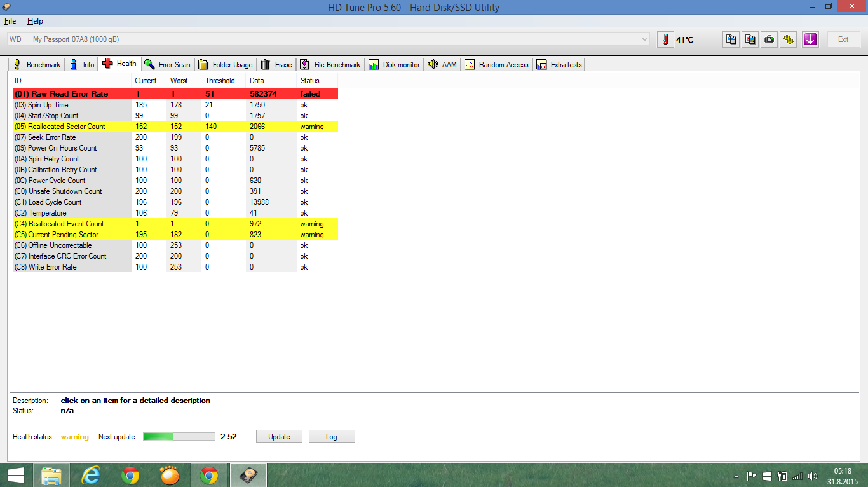This screenshot has width=868, height=487.
Task: Open the first Chrome taskbar icon
Action: coord(130,475)
